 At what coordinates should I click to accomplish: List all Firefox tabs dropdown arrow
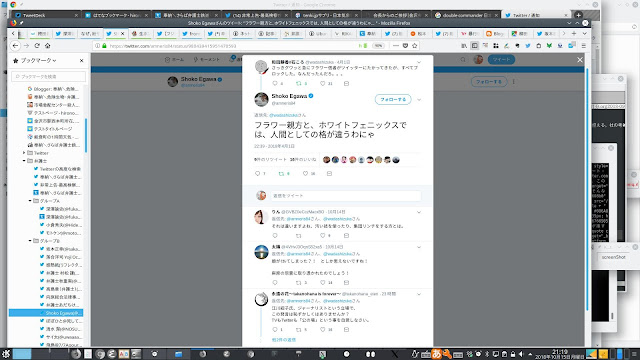coord(584,33)
